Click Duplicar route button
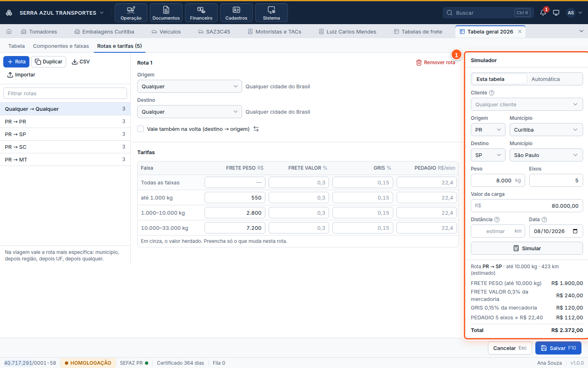588x368 pixels. [49, 62]
